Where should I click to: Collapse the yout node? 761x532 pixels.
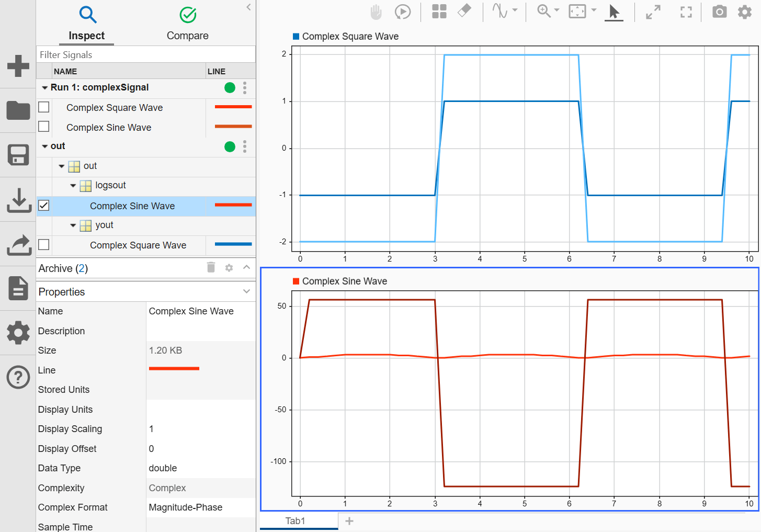[x=73, y=225]
